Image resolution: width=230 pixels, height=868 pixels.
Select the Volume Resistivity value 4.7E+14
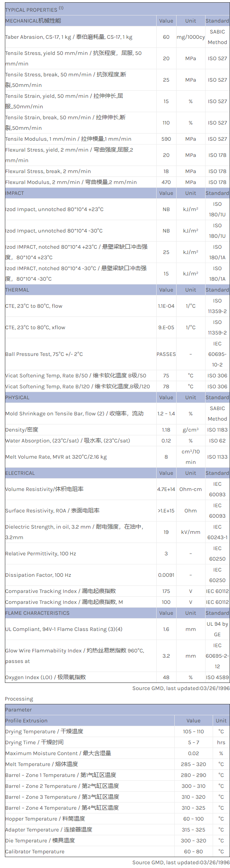[x=166, y=489]
